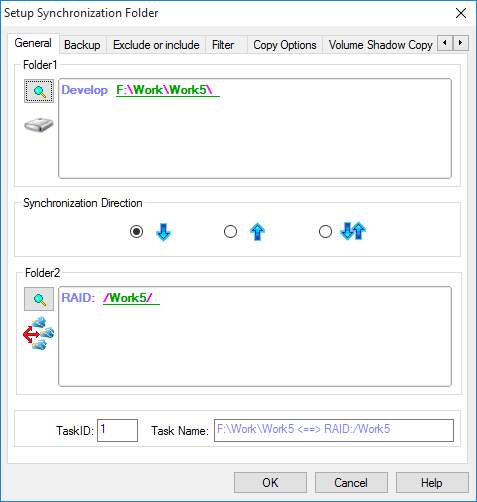
Task: Click the OK button
Action: tap(270, 482)
